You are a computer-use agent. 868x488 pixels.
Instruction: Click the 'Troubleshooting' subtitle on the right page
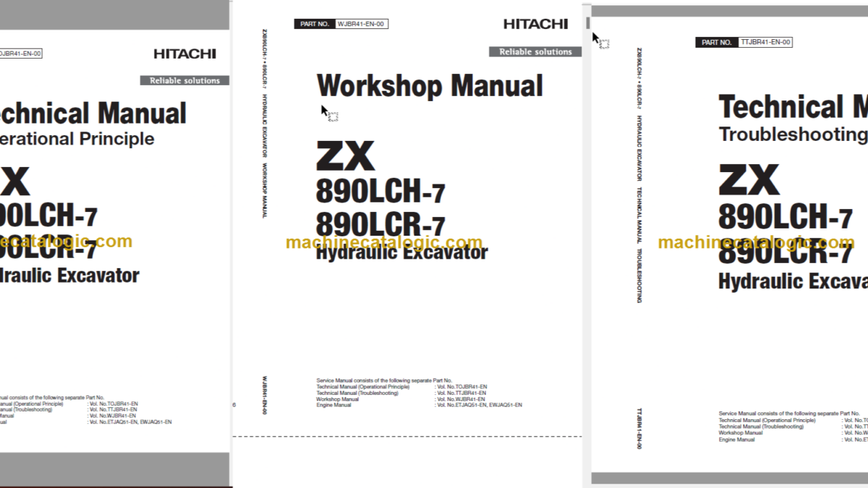(x=793, y=134)
